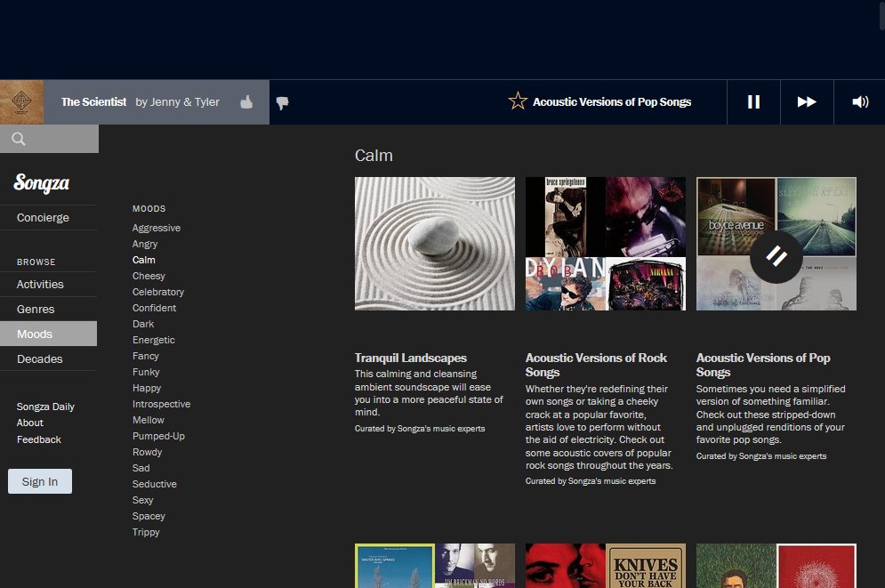Open the playlist with Knives Don't Have Your Back cover
Viewport: 885px width, 588px height.
click(606, 566)
